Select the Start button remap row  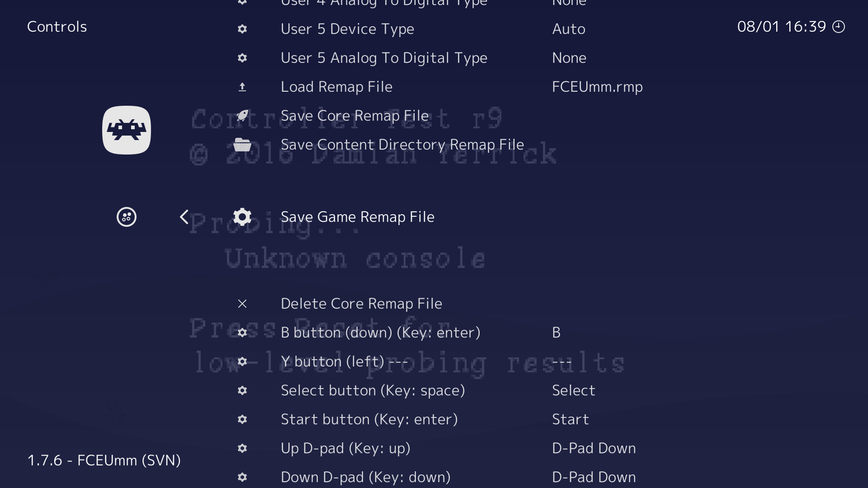369,419
